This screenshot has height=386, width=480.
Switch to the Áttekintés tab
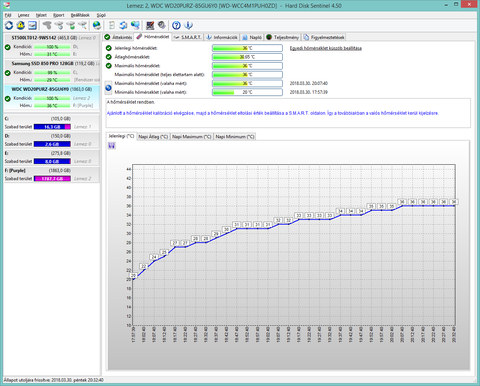coord(118,37)
